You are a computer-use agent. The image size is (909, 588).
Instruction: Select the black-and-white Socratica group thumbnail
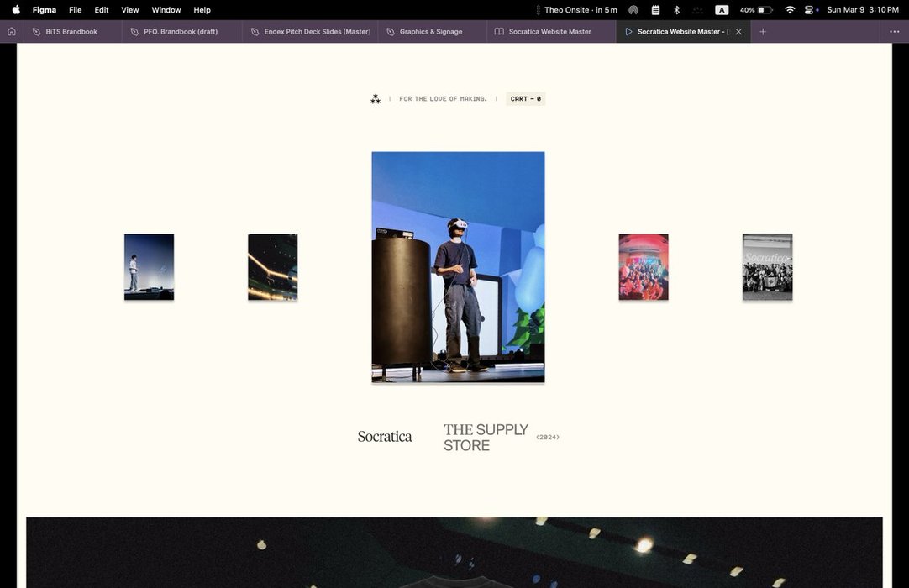click(768, 267)
